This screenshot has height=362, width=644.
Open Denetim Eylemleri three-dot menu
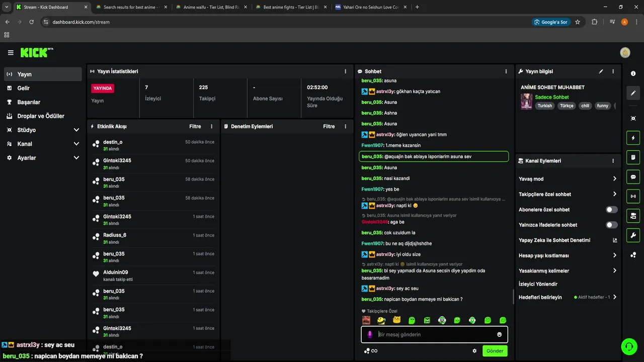tap(345, 127)
